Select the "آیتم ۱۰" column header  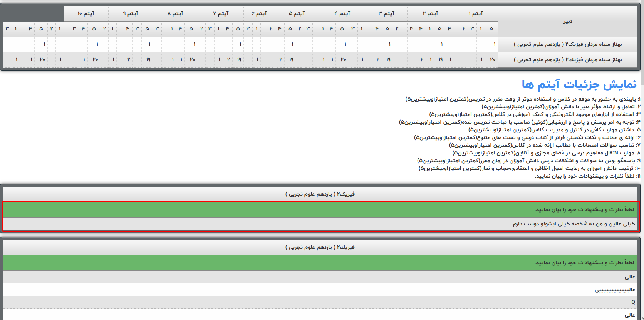click(x=86, y=13)
